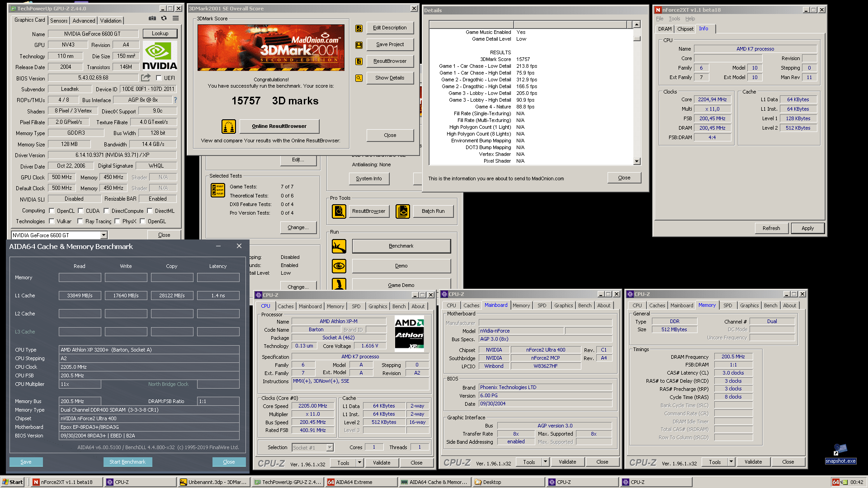Click the Lookup button in GPU-Z
The image size is (868, 488).
pyautogui.click(x=160, y=33)
